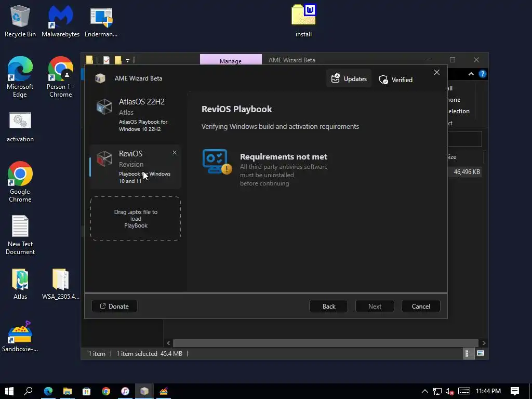
Task: Switch to AME Wizard taskbar button
Action: [144, 391]
